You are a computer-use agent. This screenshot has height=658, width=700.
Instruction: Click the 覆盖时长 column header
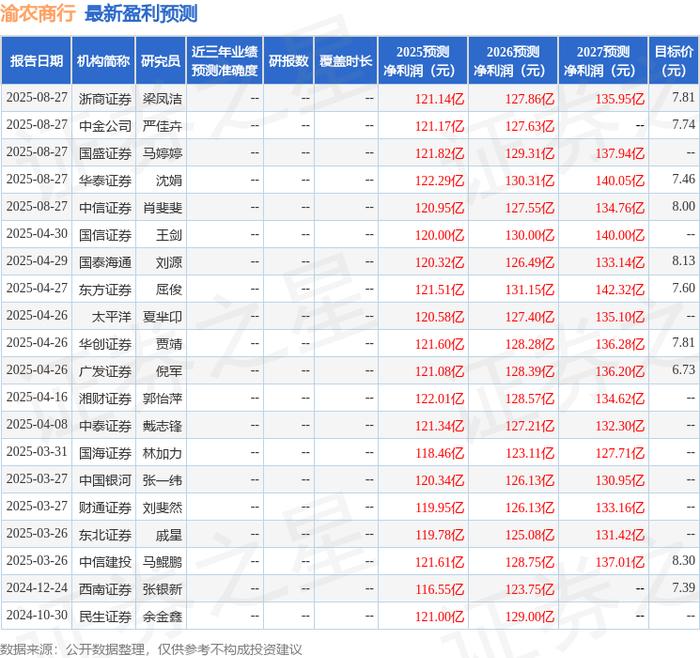click(x=346, y=61)
